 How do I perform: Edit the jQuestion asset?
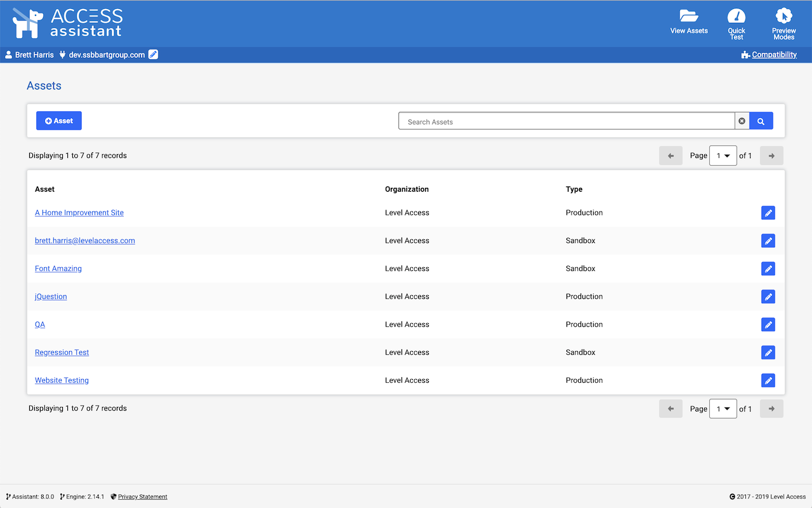point(768,297)
